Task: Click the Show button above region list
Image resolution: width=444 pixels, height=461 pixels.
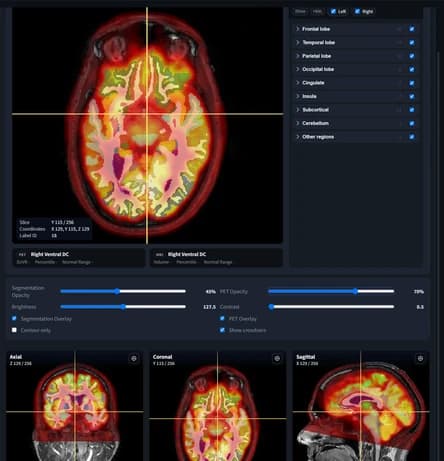Action: click(x=300, y=11)
